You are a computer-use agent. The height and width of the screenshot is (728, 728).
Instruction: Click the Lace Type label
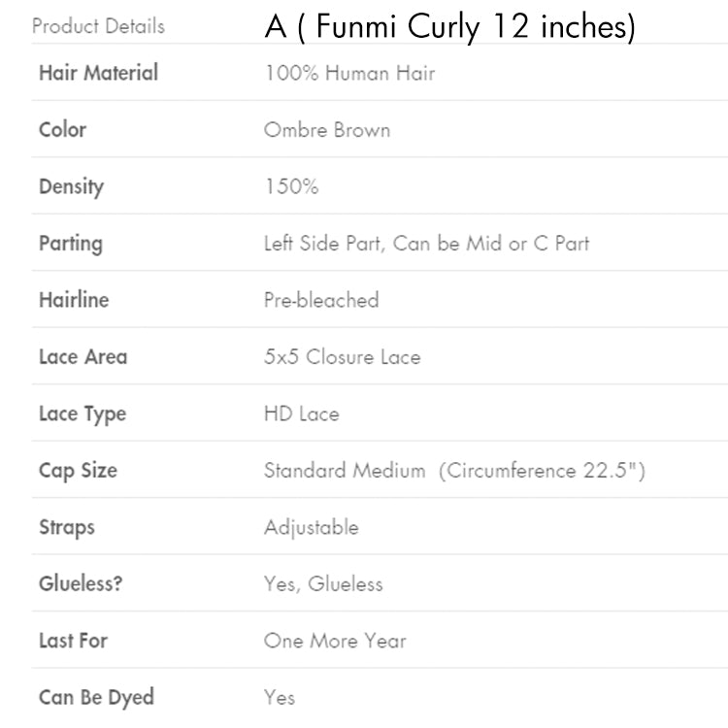point(83,414)
